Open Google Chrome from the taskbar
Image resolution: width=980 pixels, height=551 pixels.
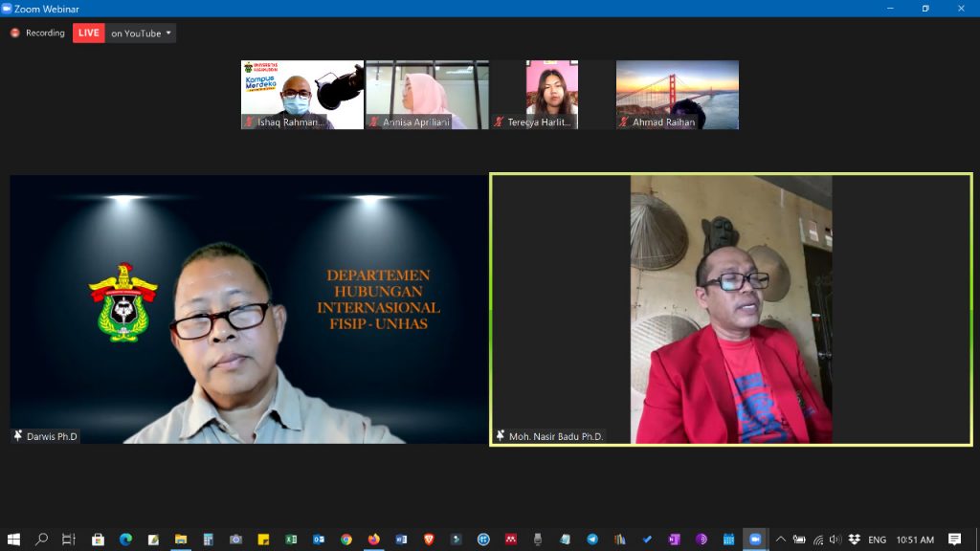(x=345, y=540)
